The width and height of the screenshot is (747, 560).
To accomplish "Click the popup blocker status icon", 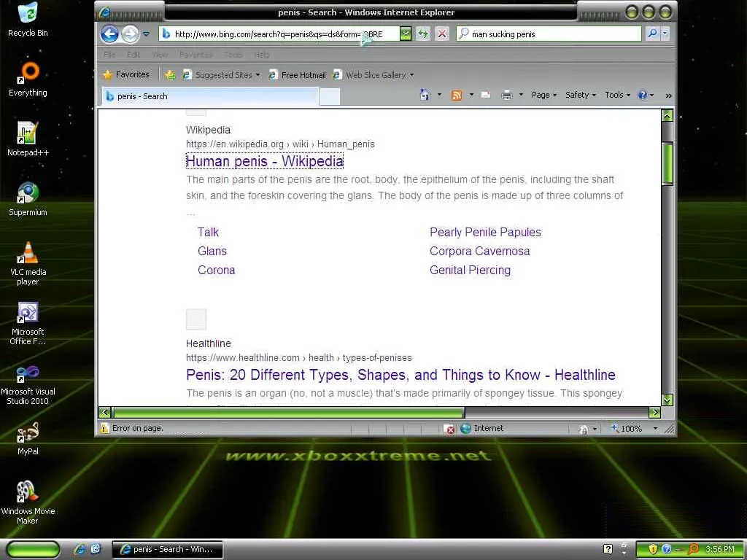I will tap(449, 429).
